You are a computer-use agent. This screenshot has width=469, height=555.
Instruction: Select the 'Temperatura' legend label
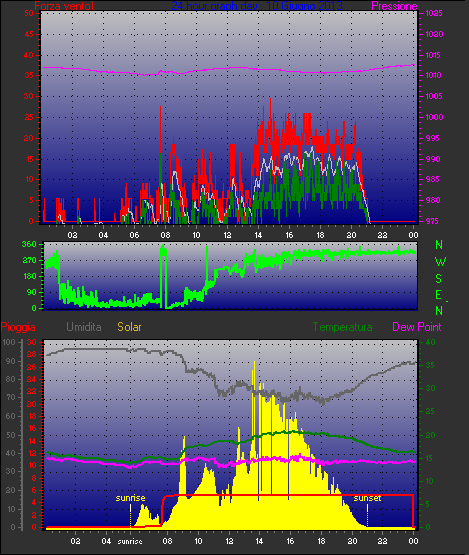pos(342,327)
